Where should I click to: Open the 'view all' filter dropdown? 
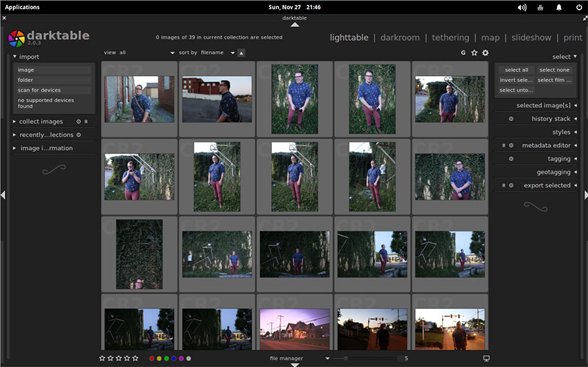pos(139,53)
